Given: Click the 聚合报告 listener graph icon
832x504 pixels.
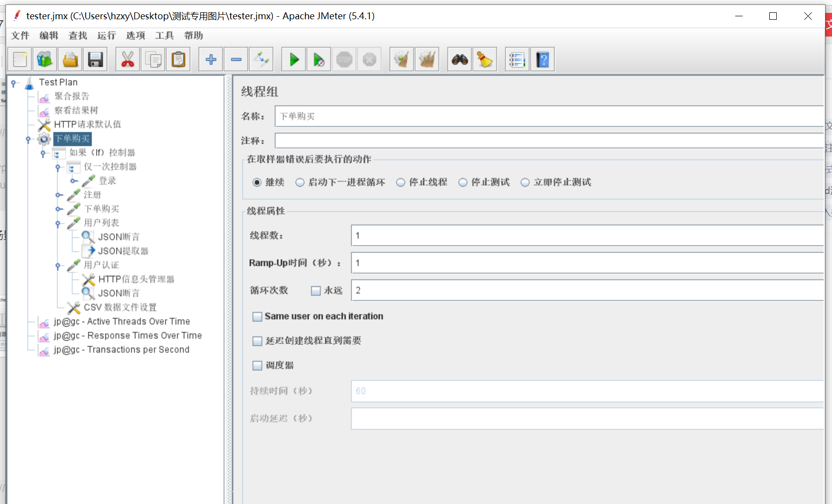Looking at the screenshot, I should (44, 97).
